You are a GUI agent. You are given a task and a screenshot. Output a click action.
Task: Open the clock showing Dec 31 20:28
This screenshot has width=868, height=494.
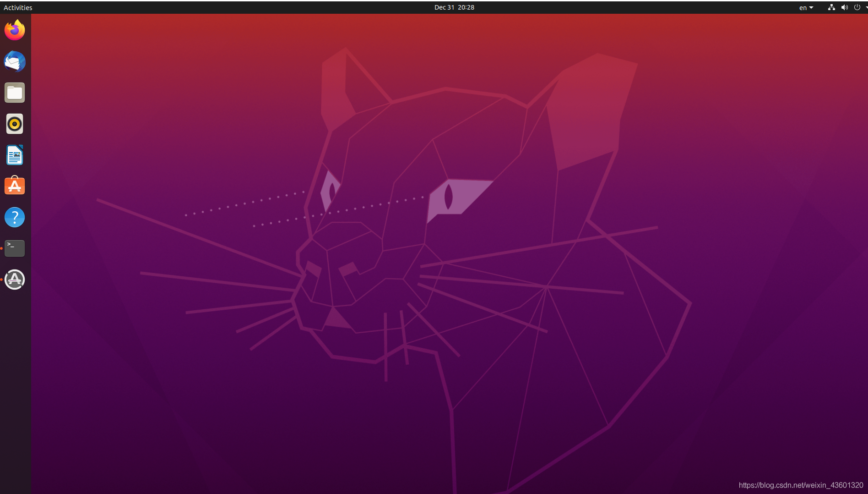tap(454, 7)
